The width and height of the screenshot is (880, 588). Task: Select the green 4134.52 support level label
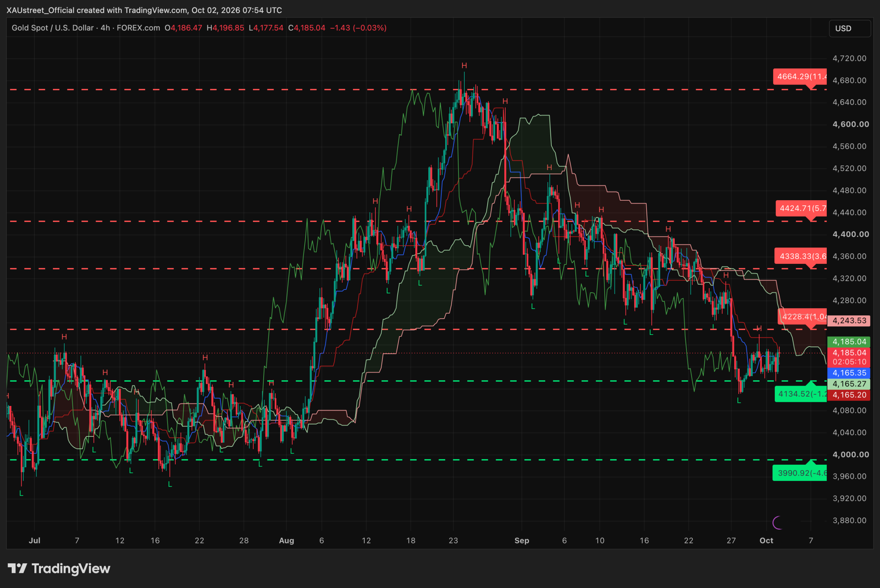pos(801,394)
